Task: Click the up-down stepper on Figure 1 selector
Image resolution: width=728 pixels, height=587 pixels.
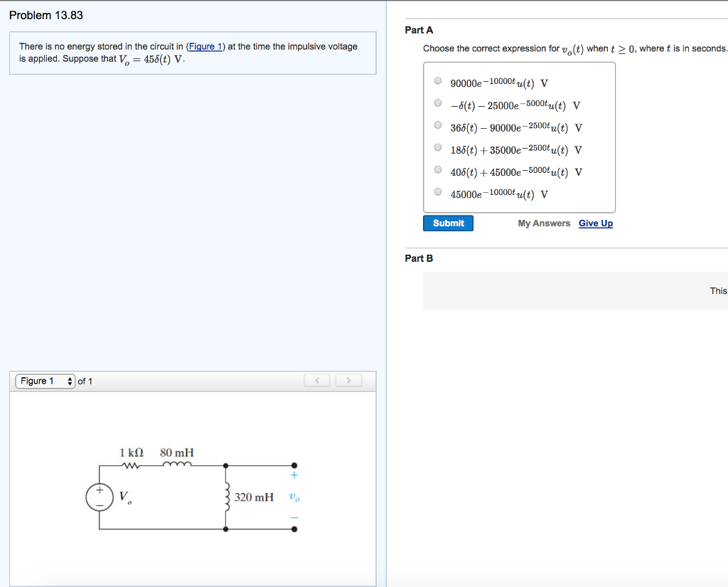Action: pyautogui.click(x=69, y=381)
